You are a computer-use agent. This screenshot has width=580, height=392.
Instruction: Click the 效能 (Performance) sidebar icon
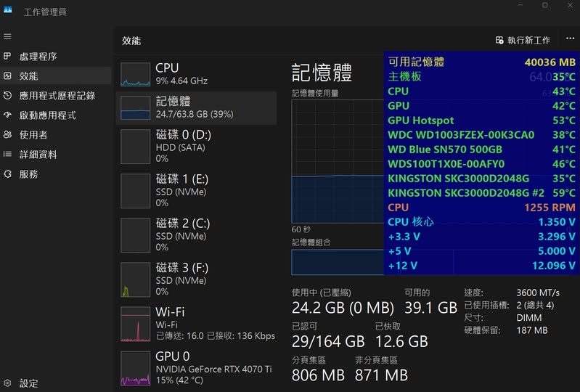tap(7, 75)
